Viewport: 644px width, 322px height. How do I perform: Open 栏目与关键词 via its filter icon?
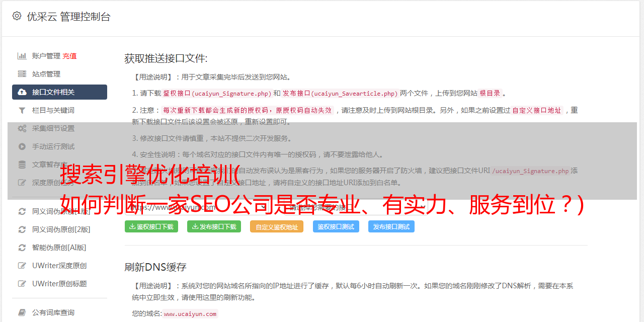point(22,110)
